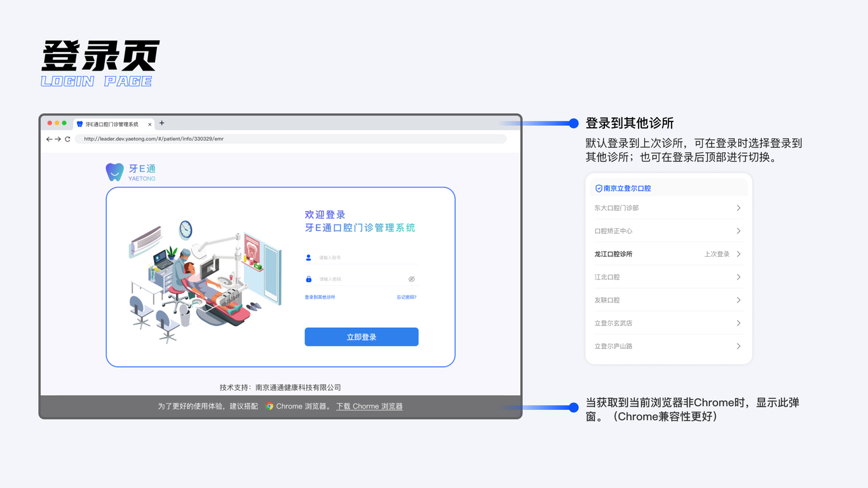Viewport: 868px width, 488px height.
Task: Select 立登尔庐山路 clinic row
Action: pos(668,346)
